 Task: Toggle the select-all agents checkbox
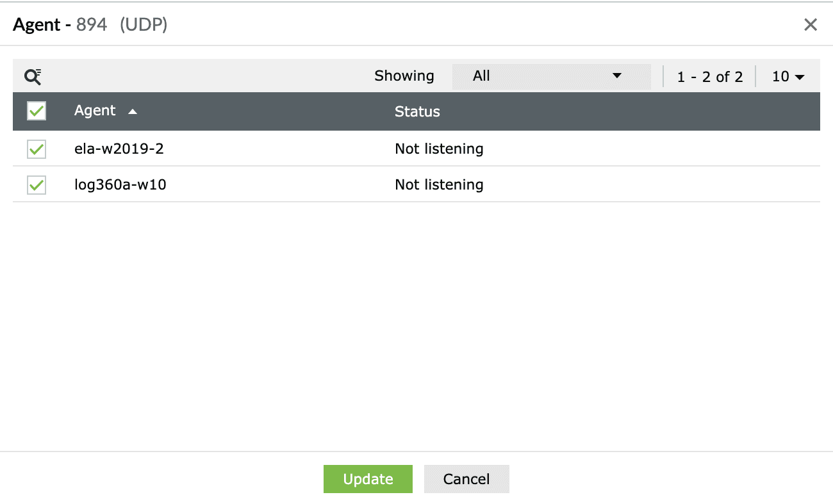coord(37,111)
